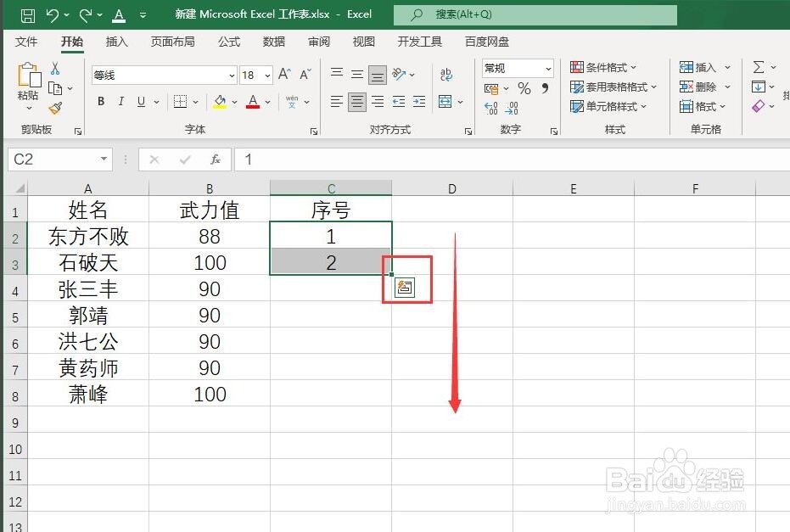This screenshot has width=790, height=532.
Task: Expand the Name Box dropdown arrow
Action: click(104, 160)
